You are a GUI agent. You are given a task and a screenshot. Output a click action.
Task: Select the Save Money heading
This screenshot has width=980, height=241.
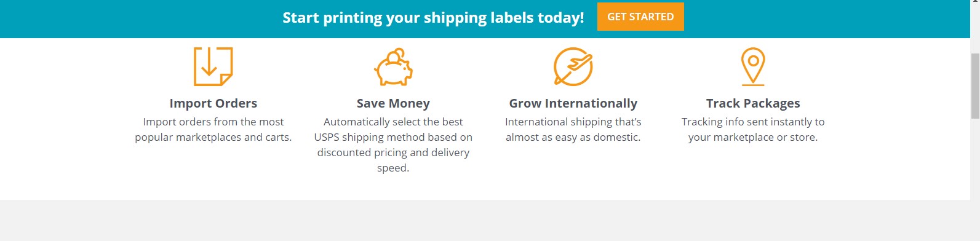[393, 103]
